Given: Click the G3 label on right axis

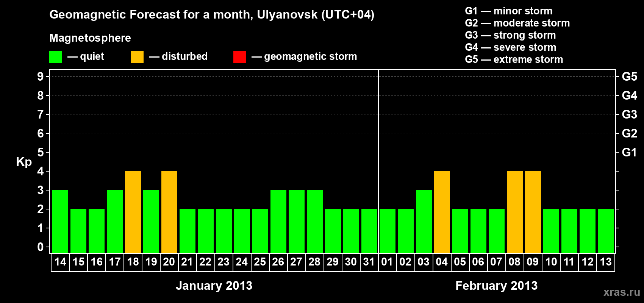Looking at the screenshot, I should tap(630, 114).
